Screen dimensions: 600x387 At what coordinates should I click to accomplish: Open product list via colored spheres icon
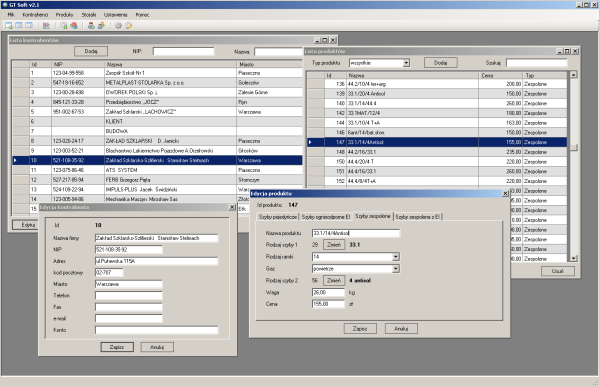pyautogui.click(x=74, y=26)
